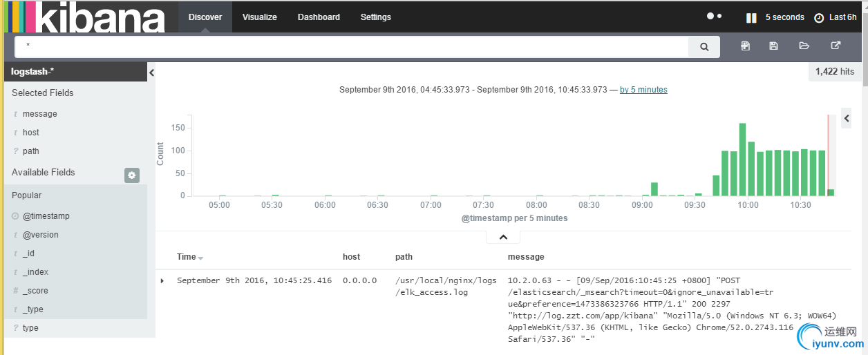The image size is (868, 355).
Task: Toggle the chart legend arrow at right
Action: pyautogui.click(x=847, y=119)
